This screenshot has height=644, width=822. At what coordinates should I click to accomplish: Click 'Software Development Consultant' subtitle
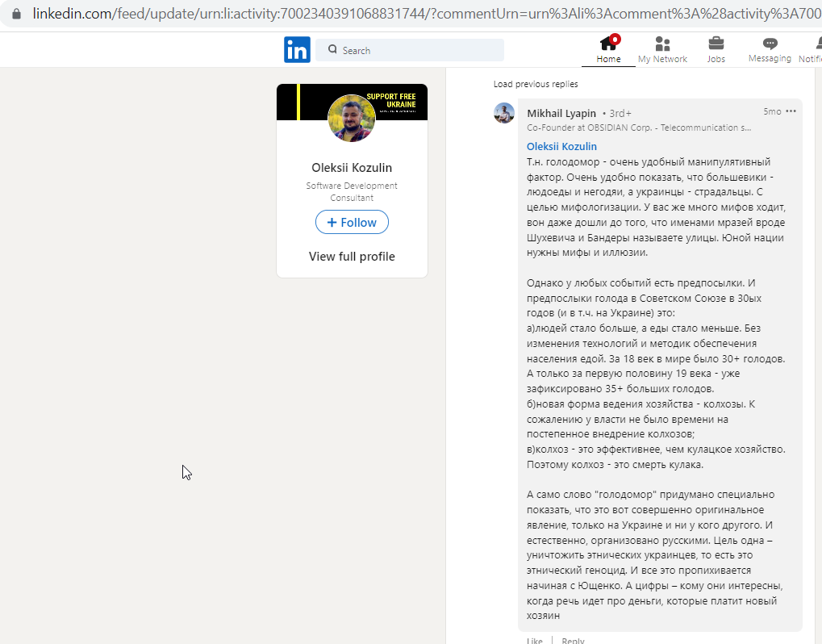[x=352, y=191]
